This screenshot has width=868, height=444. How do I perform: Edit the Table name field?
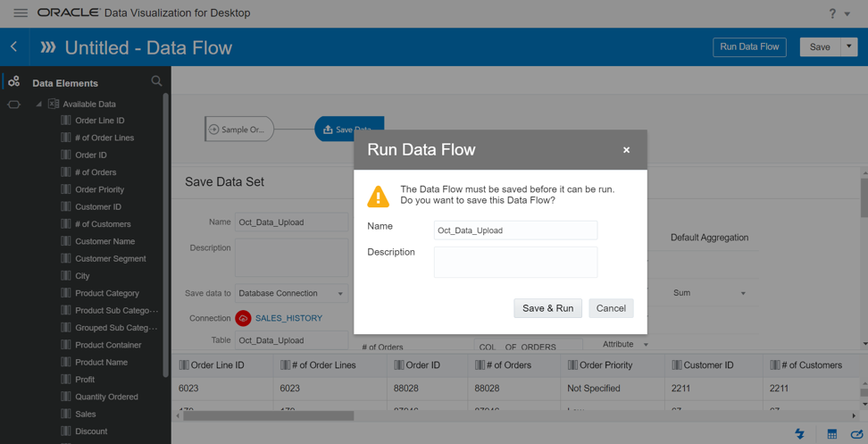tap(292, 339)
